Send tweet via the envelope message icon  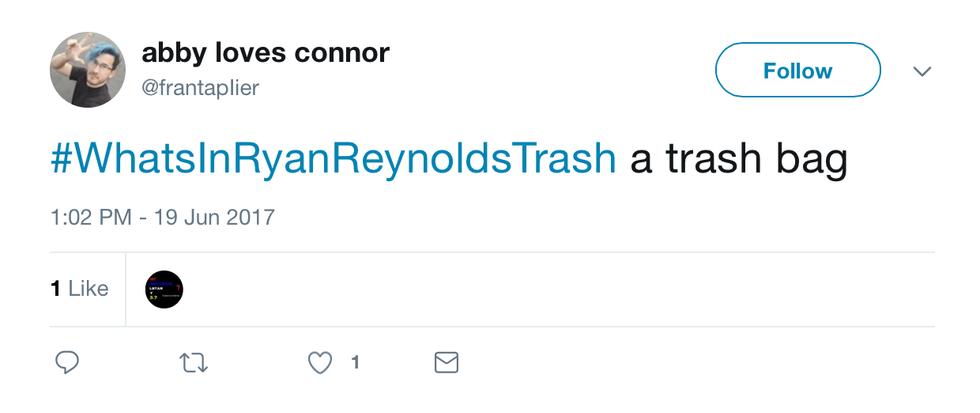446,362
